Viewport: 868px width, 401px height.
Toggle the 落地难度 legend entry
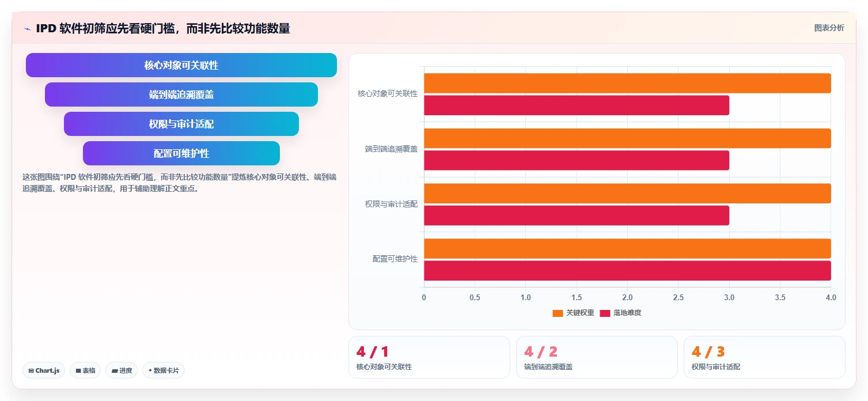click(620, 313)
